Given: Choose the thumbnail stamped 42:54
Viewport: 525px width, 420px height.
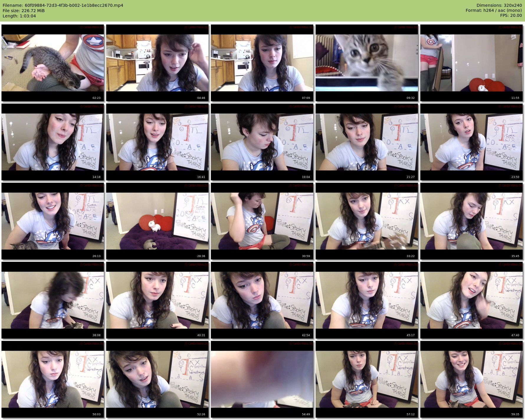Looking at the screenshot, I should click(x=262, y=300).
